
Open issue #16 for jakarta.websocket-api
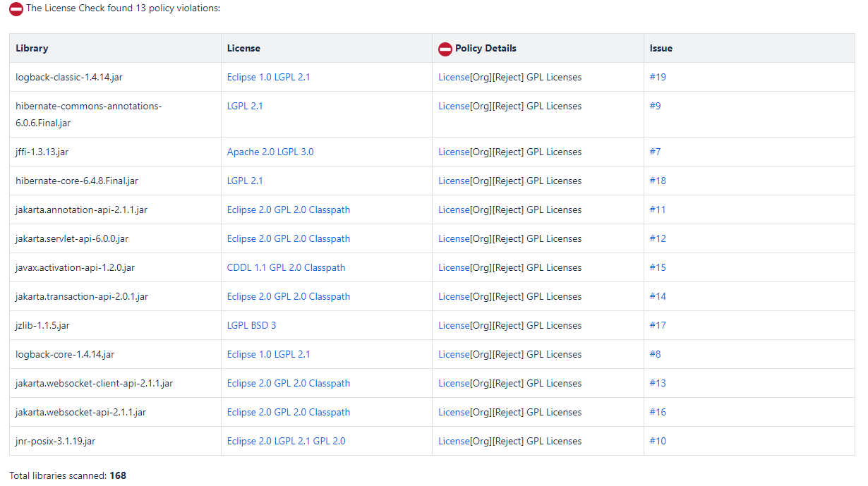657,412
